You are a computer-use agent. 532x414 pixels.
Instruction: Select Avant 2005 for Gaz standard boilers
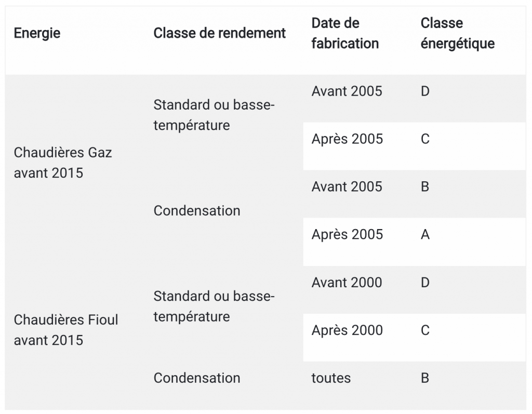[347, 91]
